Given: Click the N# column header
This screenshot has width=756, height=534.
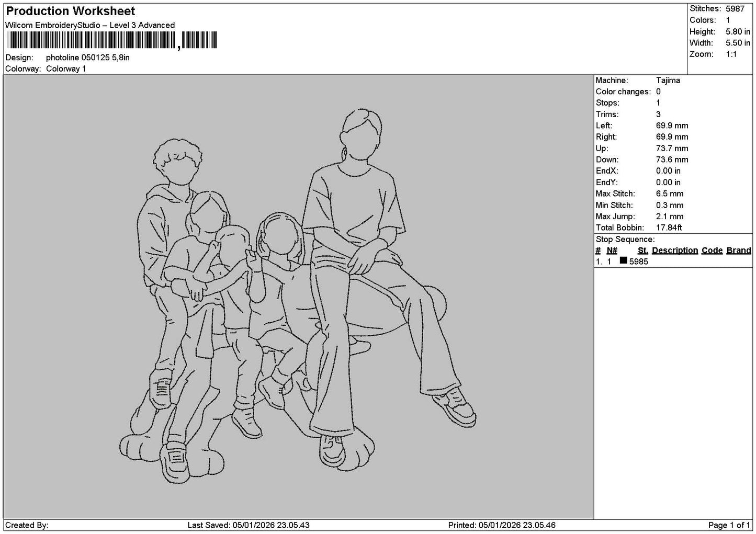Looking at the screenshot, I should (612, 251).
